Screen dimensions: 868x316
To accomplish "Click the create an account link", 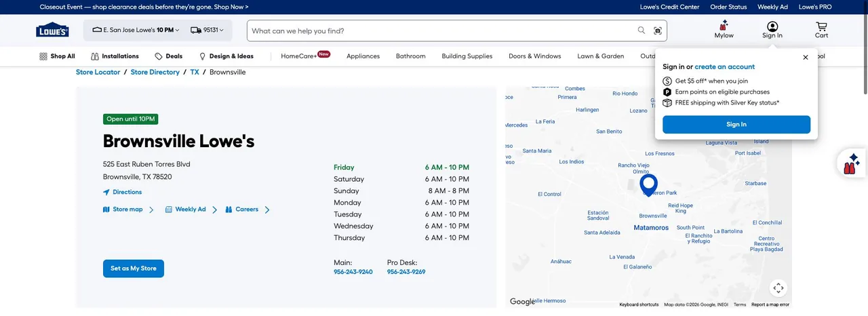I will tap(725, 66).
